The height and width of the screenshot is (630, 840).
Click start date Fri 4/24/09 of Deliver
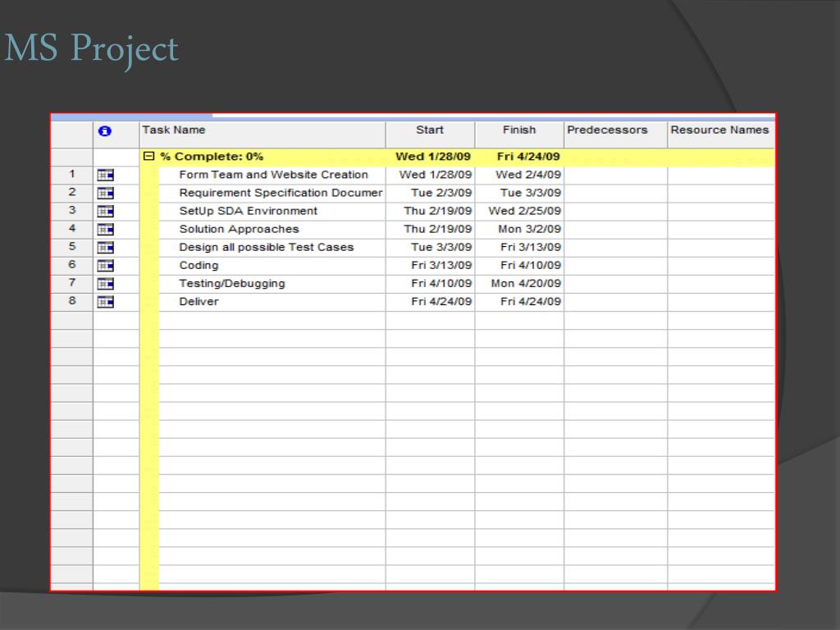pos(441,302)
